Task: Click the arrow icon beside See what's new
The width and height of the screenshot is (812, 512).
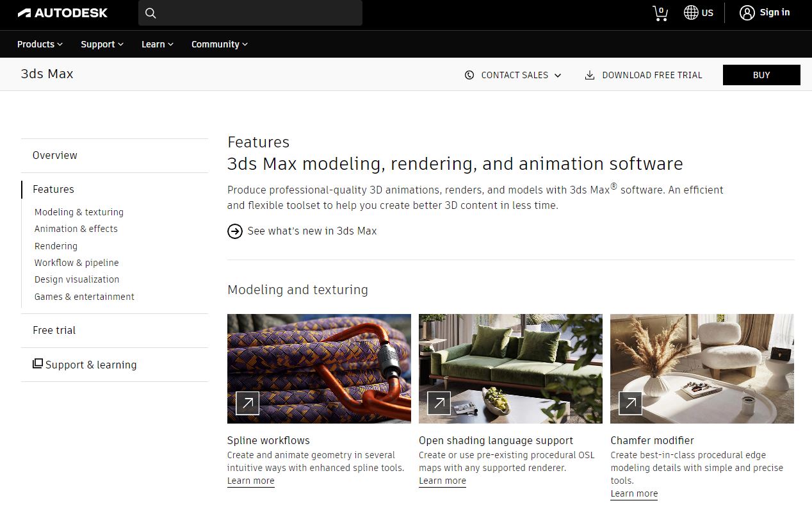Action: click(x=235, y=231)
